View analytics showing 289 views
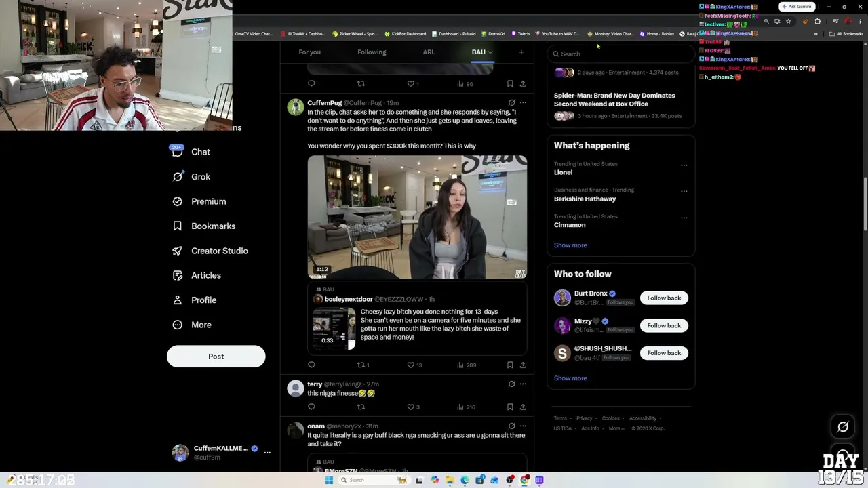Screen dimensions: 868x488 (x=466, y=365)
